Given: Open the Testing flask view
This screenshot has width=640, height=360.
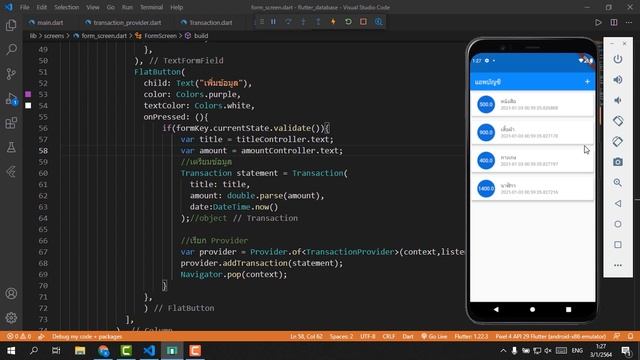Looking at the screenshot, I should tap(11, 147).
